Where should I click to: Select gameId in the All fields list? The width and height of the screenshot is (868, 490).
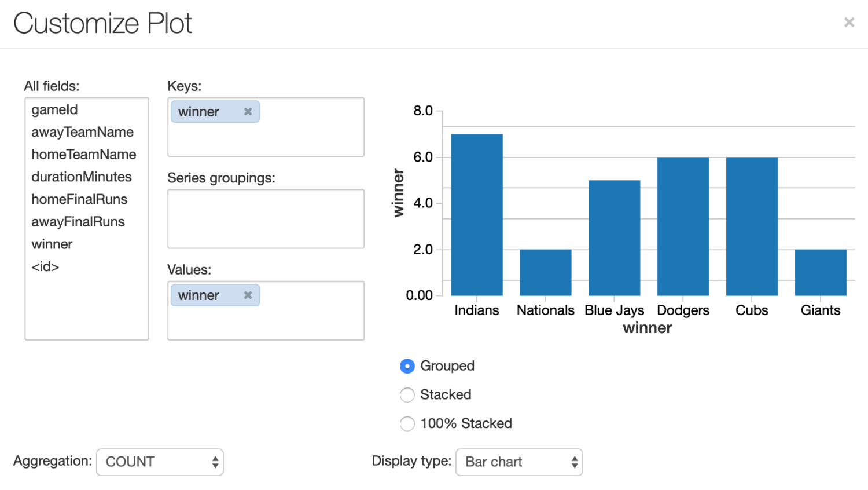click(x=54, y=110)
